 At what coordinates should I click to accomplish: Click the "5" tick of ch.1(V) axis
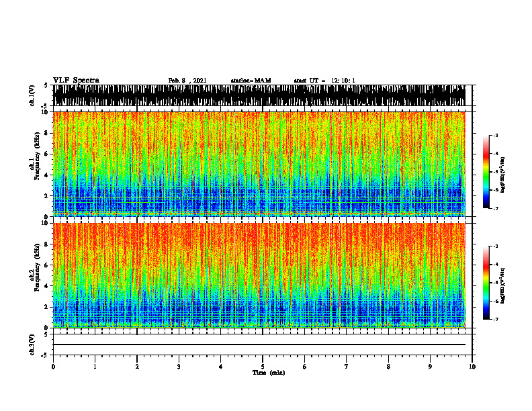coord(46,86)
